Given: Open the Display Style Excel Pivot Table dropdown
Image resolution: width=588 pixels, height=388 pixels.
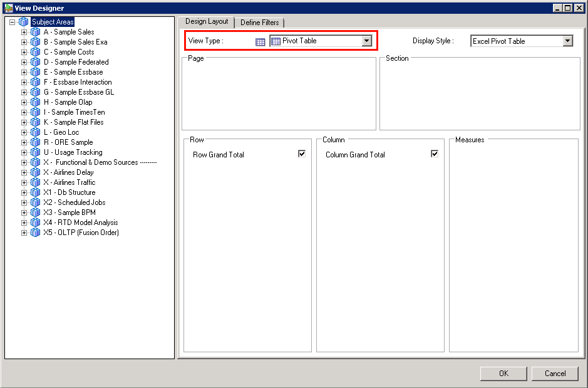Looking at the screenshot, I should coord(568,41).
